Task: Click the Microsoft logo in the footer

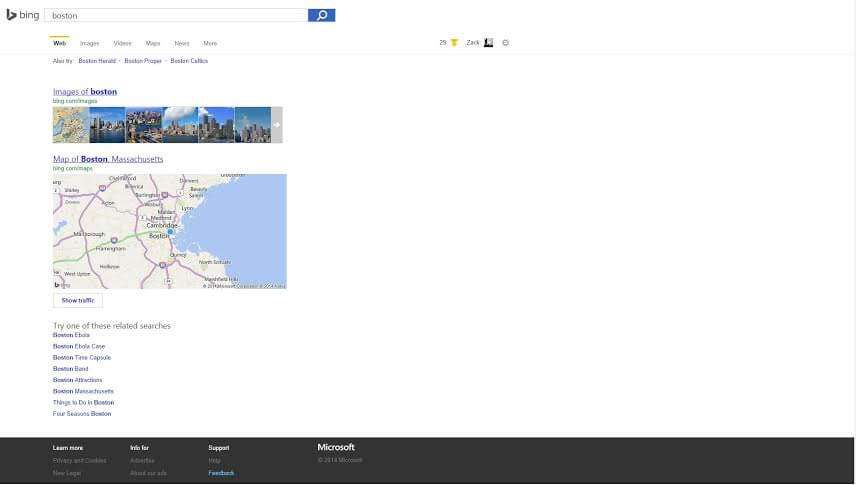Action: (336, 447)
